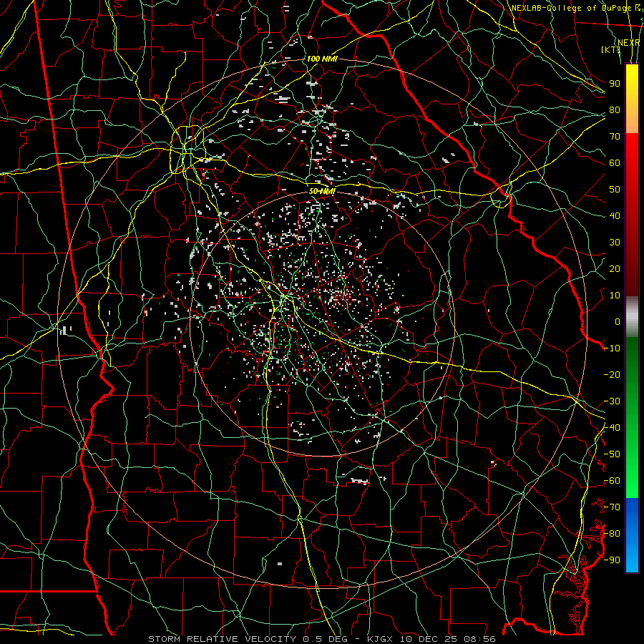Click the 0 velocity scale label
Image resolution: width=644 pixels, height=644 pixels.
click(x=618, y=322)
